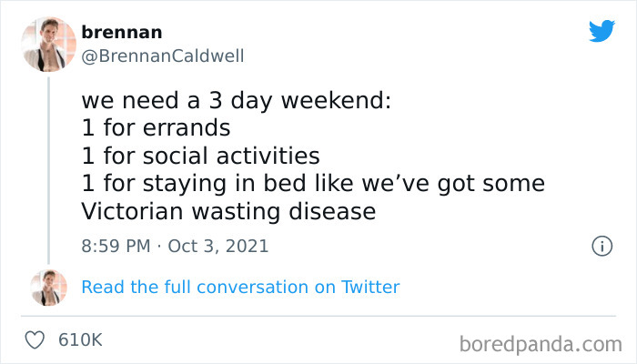Like the tweet with the heart icon
The image size is (637, 364).
point(35,340)
